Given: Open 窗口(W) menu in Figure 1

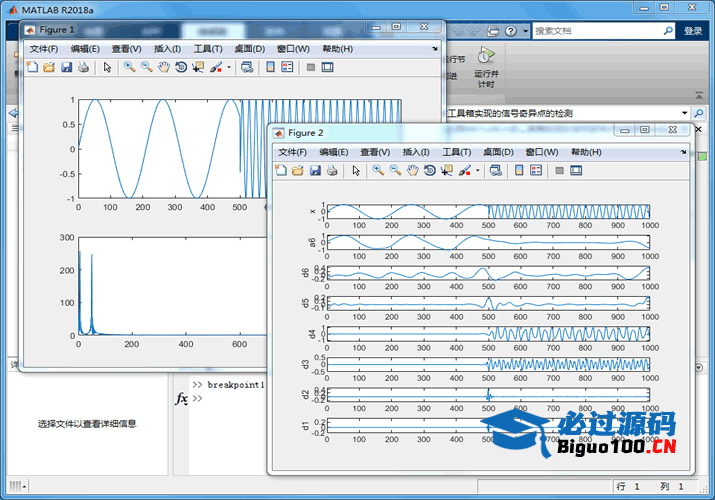Looking at the screenshot, I should click(293, 49).
